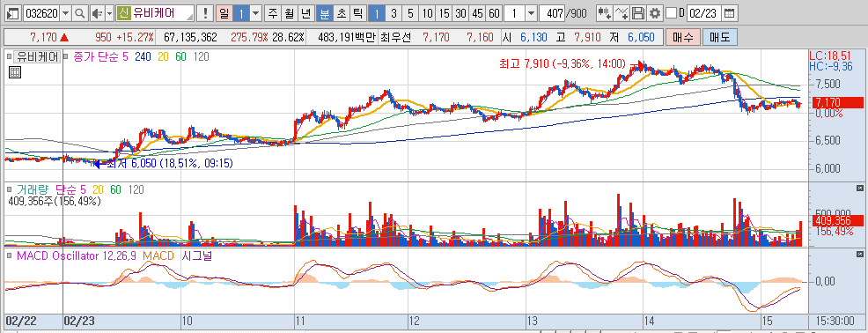This screenshot has width=868, height=333.
Task: Open the dropdown arrow next to speaker
Action: 109,13
